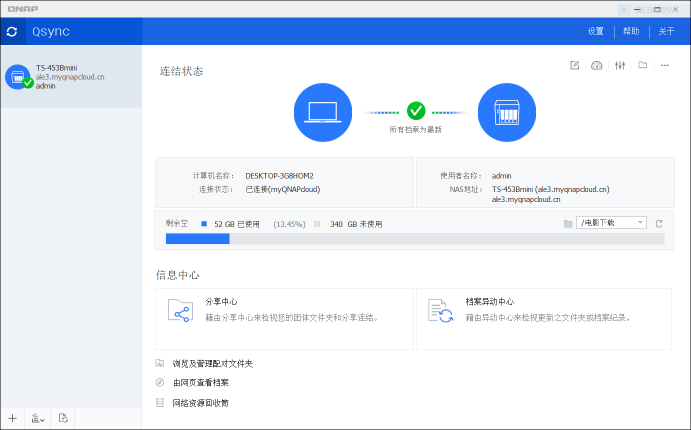
Task: Open 档案异动中心 card
Action: click(x=544, y=319)
